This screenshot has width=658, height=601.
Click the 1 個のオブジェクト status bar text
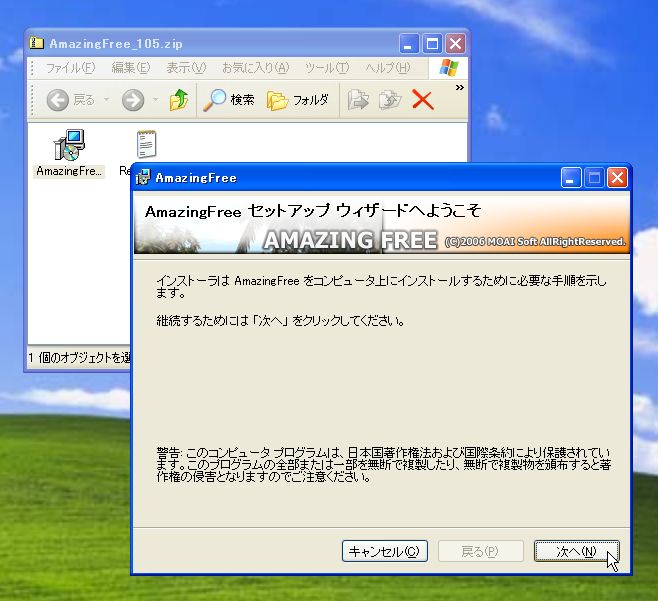tap(80, 358)
